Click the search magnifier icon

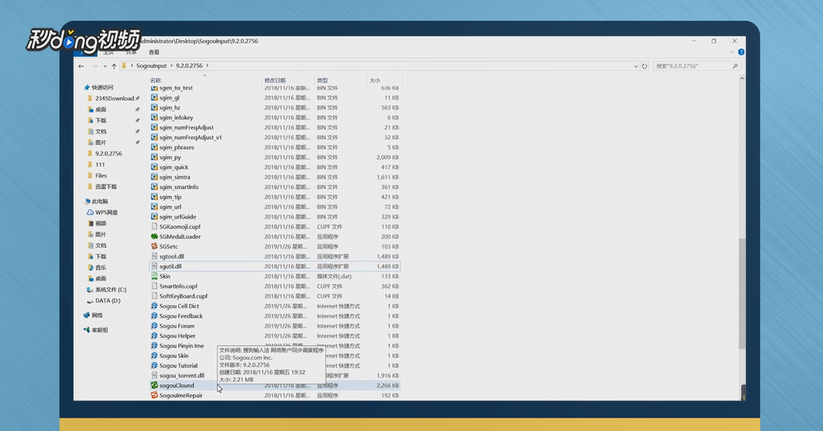(x=735, y=66)
